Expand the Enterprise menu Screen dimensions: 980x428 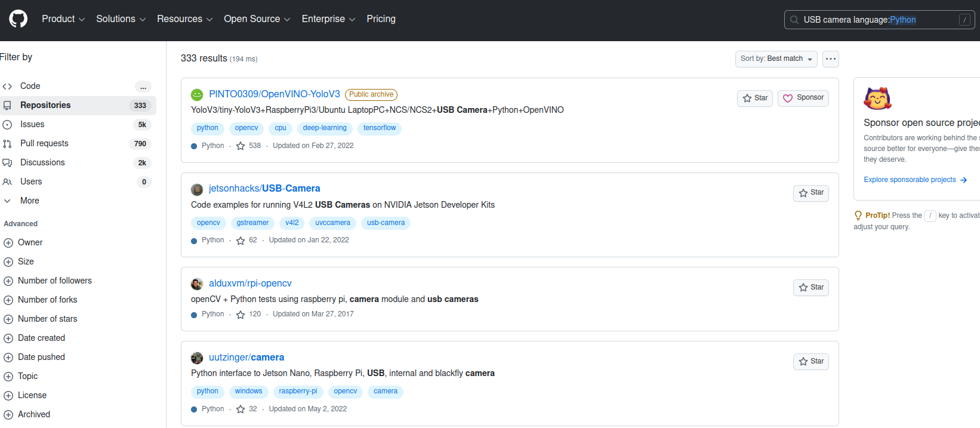329,19
